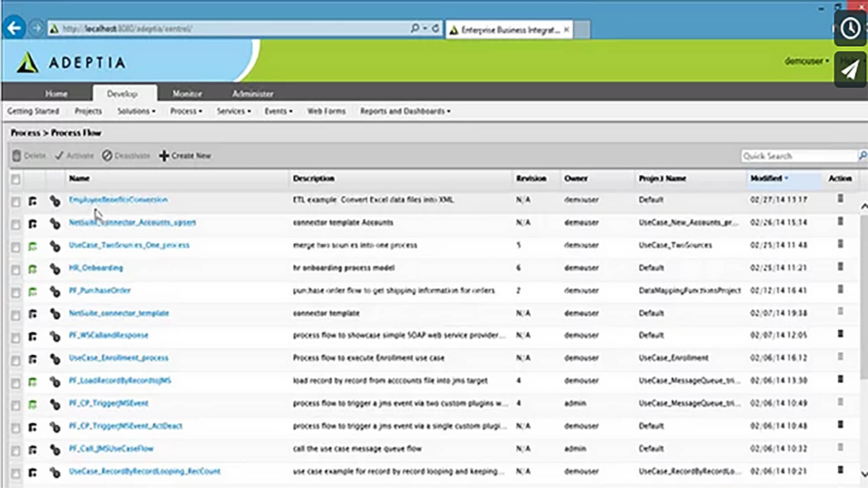Expand the Solutions dropdown menu
The image size is (868, 488).
[x=136, y=111]
